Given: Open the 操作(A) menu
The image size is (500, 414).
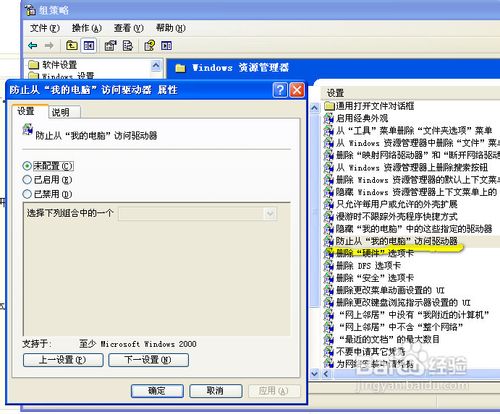Looking at the screenshot, I should tap(87, 28).
